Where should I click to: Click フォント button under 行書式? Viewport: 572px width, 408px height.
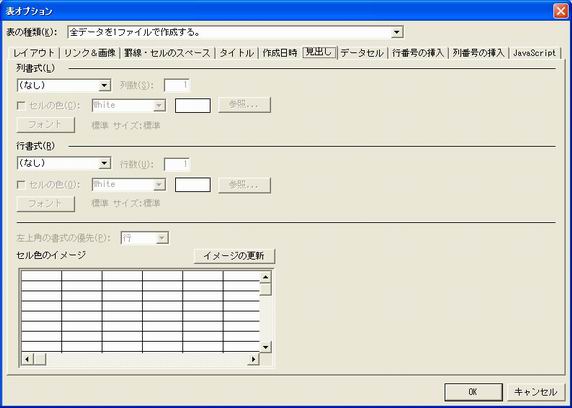pyautogui.click(x=46, y=204)
